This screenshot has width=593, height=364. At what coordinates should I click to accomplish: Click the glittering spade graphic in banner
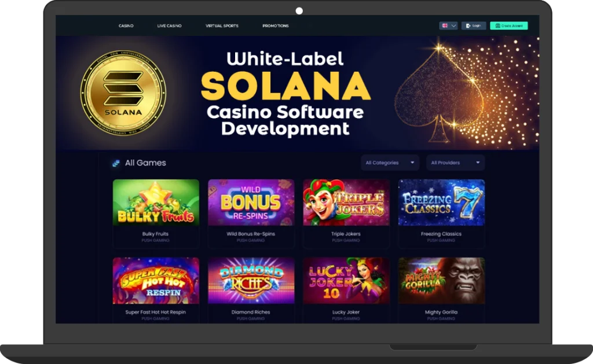click(439, 94)
